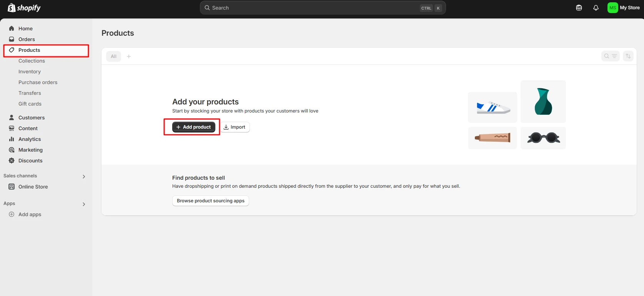
Task: Click the sort arrows icon button
Action: click(x=628, y=56)
